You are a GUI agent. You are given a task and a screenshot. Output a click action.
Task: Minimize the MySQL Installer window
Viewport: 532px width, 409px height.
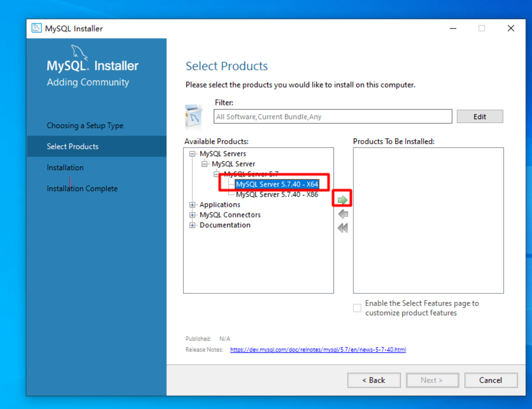click(x=453, y=29)
